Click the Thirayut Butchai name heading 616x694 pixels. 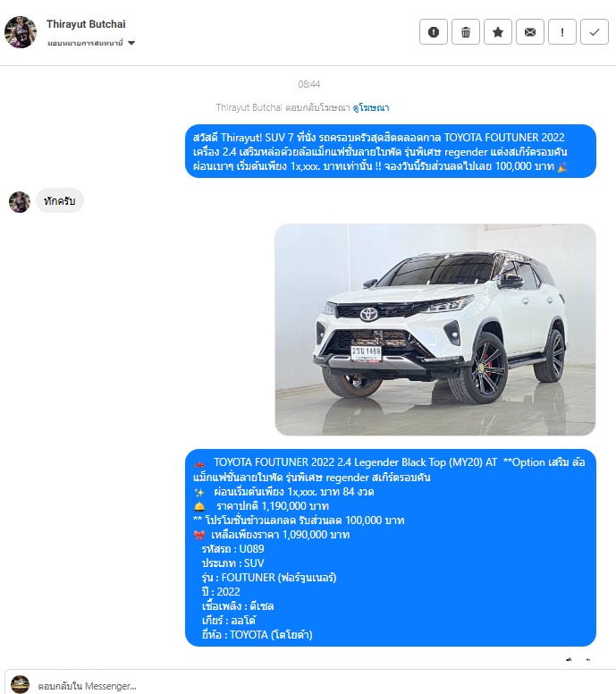click(86, 24)
